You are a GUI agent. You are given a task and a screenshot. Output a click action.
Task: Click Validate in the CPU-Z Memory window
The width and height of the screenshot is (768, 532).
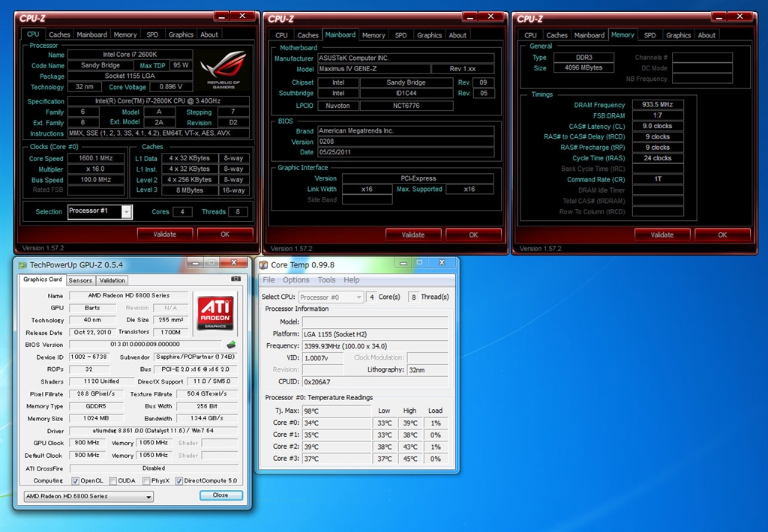tap(661, 235)
